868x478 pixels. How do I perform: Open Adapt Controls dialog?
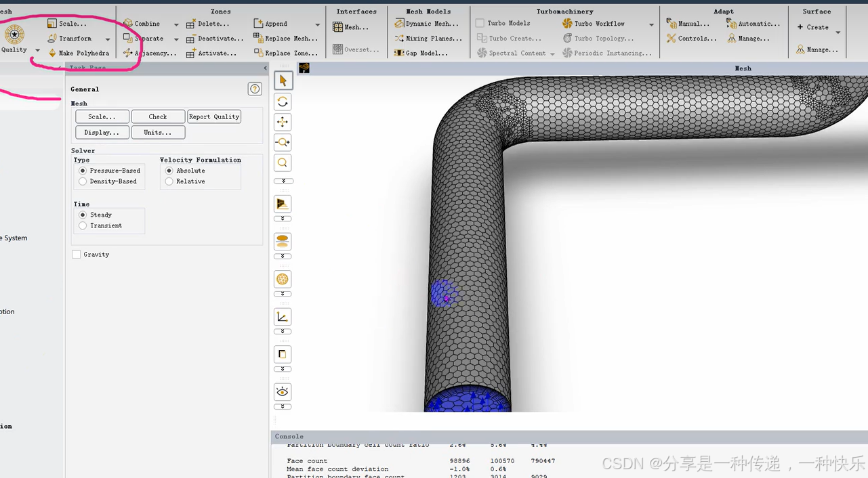[x=691, y=39]
